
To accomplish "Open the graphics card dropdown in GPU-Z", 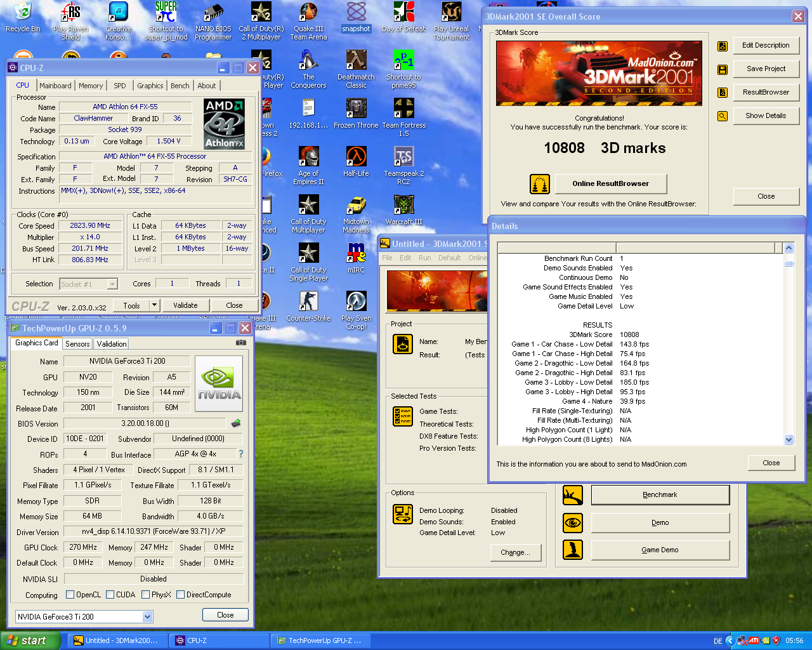I will [x=148, y=616].
